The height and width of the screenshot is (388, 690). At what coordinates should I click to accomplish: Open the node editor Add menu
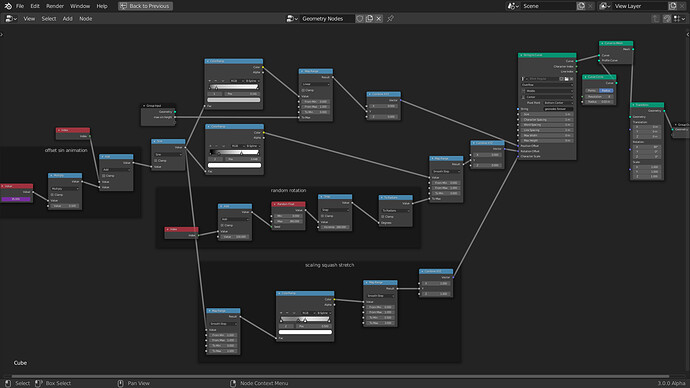[x=67, y=18]
